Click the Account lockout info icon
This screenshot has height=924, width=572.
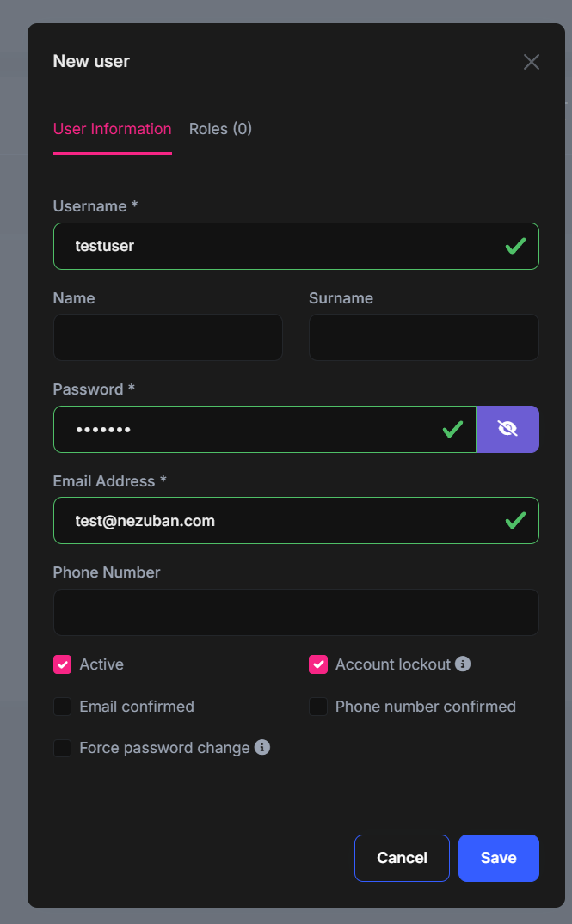point(463,664)
